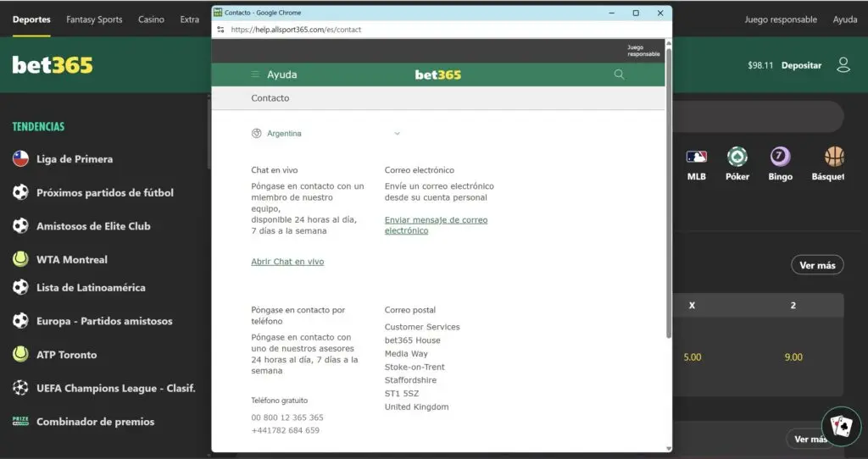
Task: Open Europa - Partidos amistosos
Action: [104, 321]
